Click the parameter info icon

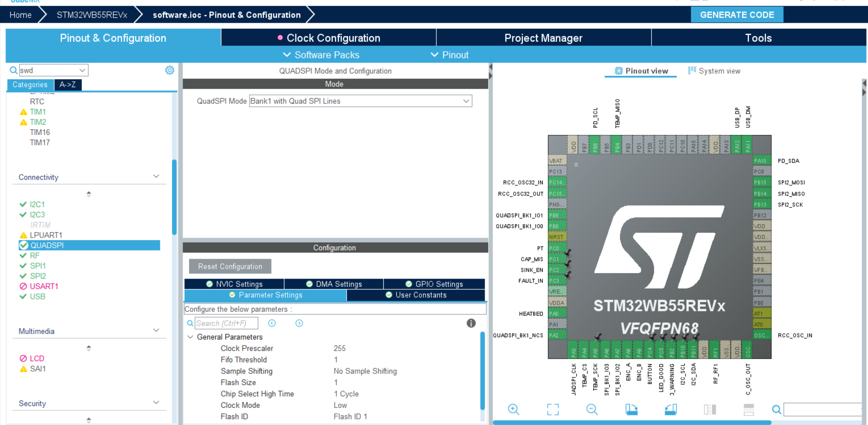tap(471, 323)
